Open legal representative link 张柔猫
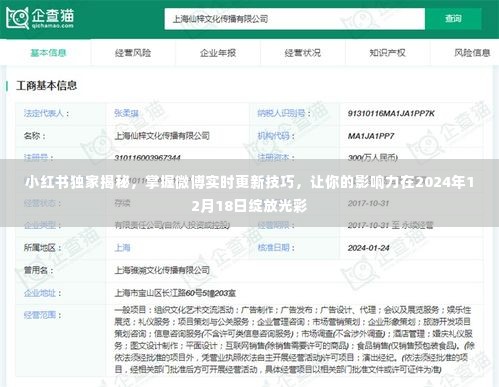499x387 pixels. [126, 114]
